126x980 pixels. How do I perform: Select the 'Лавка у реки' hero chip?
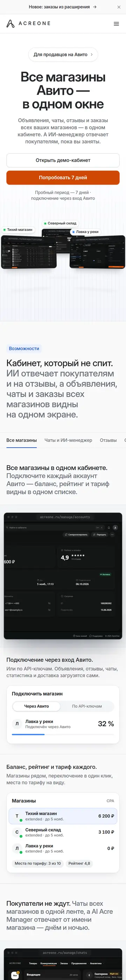tap(86, 232)
